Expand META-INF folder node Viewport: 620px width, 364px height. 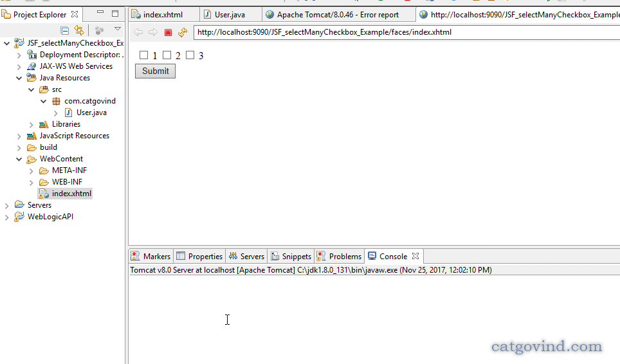point(32,171)
